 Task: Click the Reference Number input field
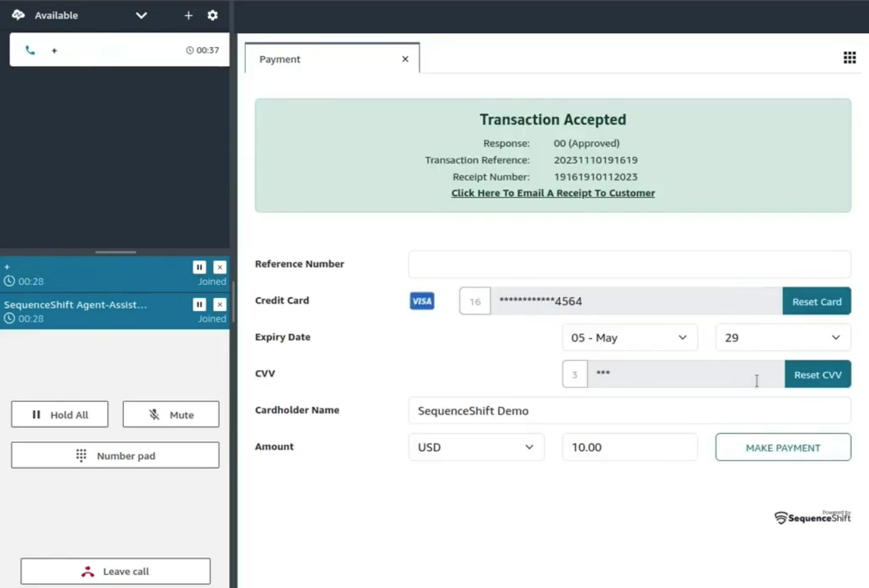click(x=629, y=264)
